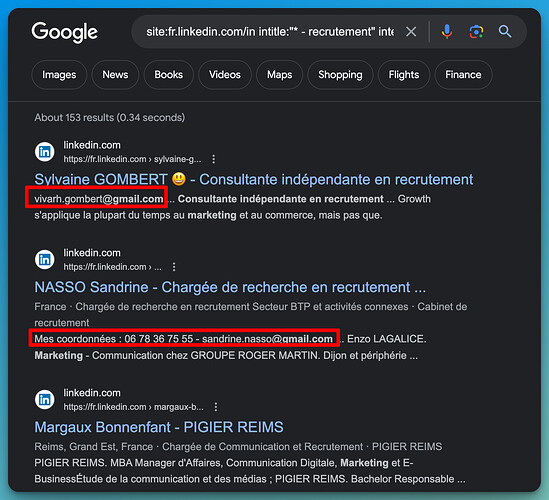Open three-dot menu for margaux-b result

click(216, 407)
